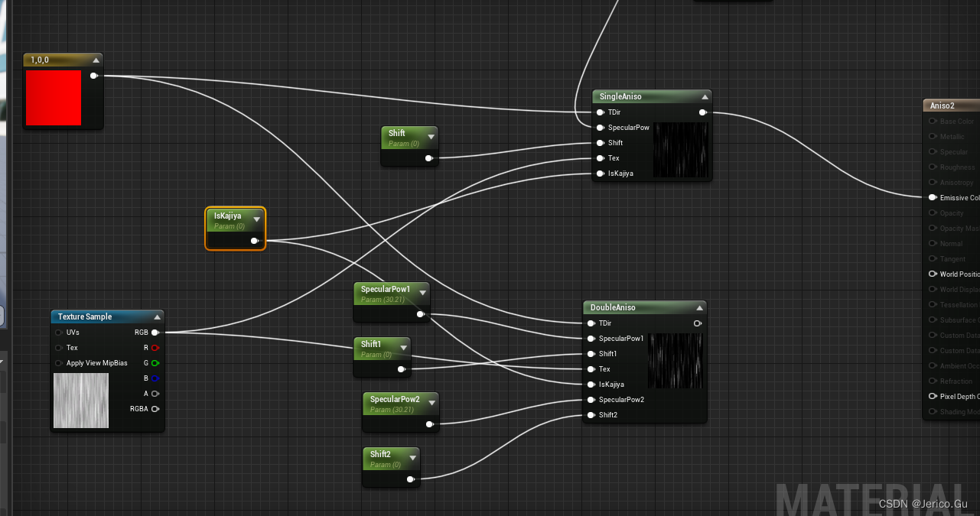Click the Shift1 input pin on DoubleAniso

[591, 353]
